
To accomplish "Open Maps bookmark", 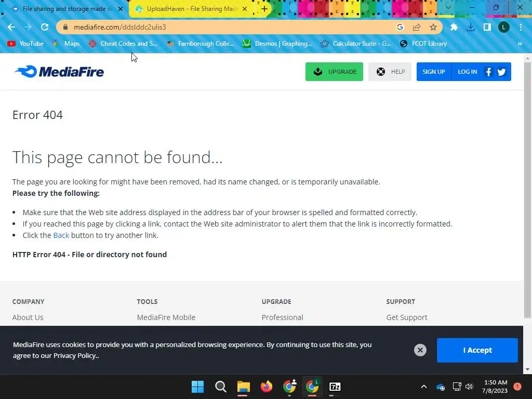I will tap(66, 44).
